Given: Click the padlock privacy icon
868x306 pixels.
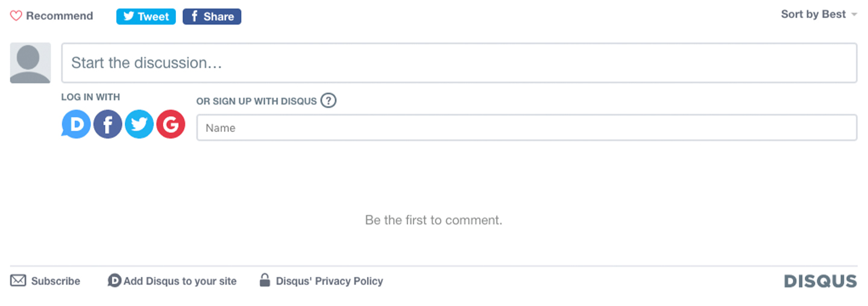Looking at the screenshot, I should point(265,280).
